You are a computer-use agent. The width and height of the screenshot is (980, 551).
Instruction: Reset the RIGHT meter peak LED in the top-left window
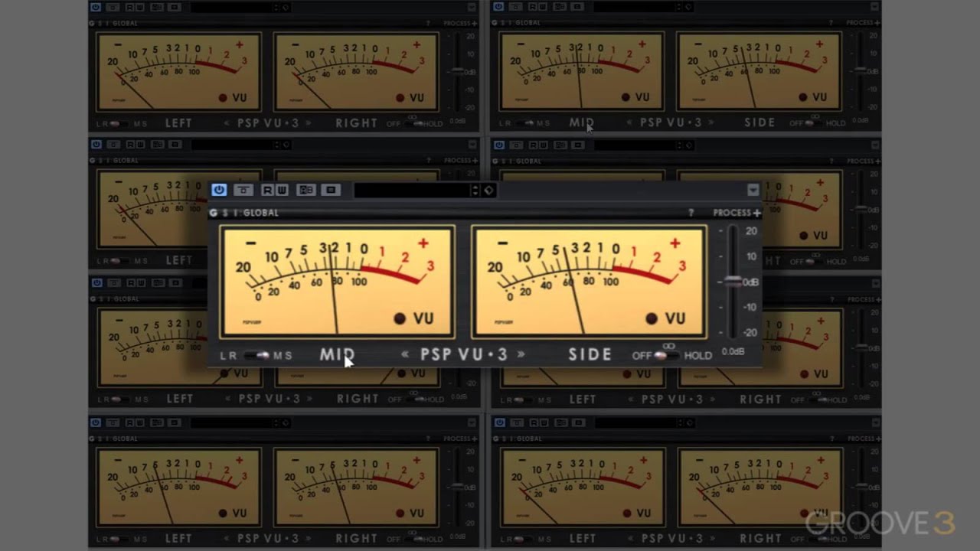click(x=400, y=98)
